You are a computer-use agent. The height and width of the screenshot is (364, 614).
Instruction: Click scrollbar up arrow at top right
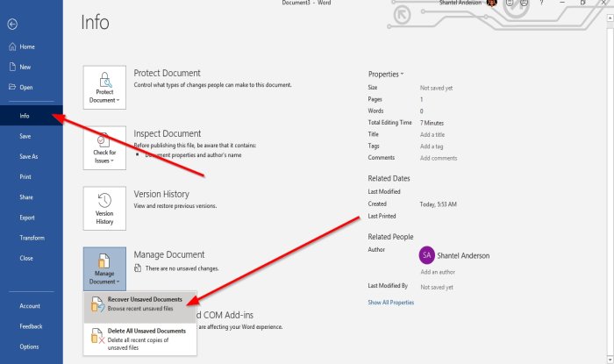click(x=610, y=18)
